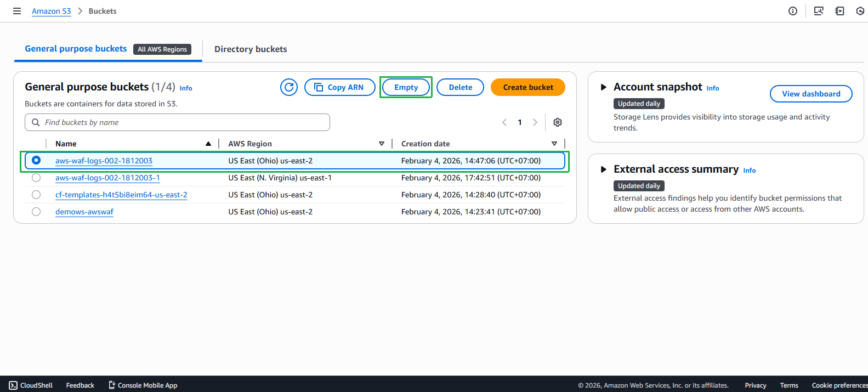Open Console Mobile App link
Screen dimensions: 868x392
(x=143, y=385)
